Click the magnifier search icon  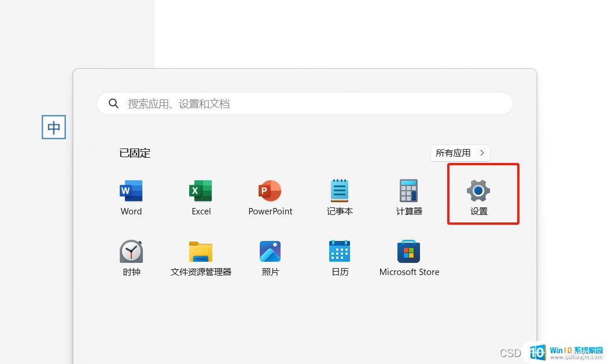113,103
